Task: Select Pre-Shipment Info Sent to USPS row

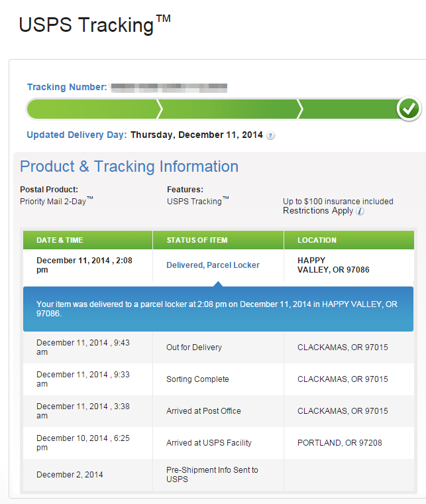Action: pos(218,475)
